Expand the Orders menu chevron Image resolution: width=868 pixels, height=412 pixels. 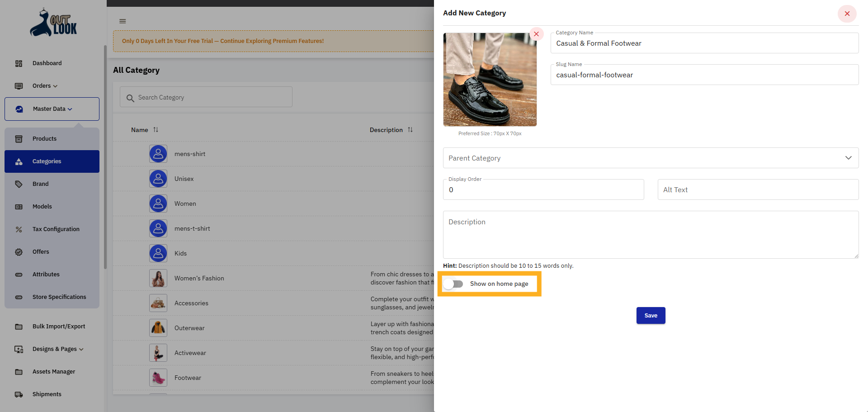(55, 86)
